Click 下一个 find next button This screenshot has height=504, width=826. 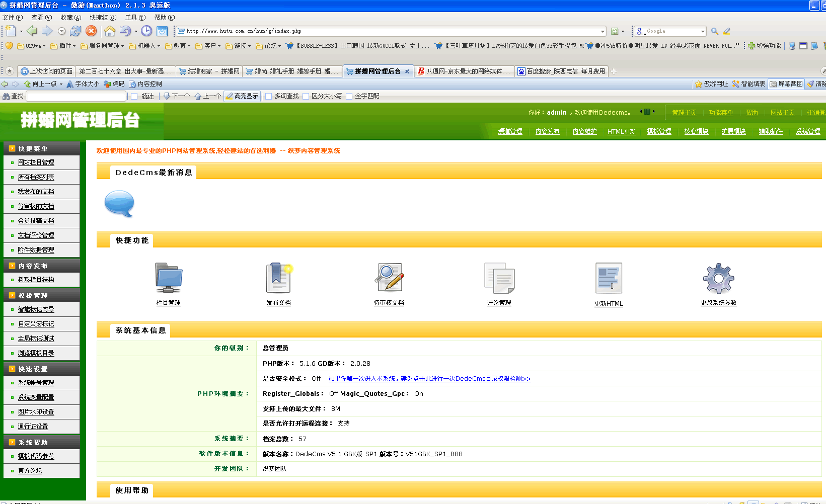point(177,96)
